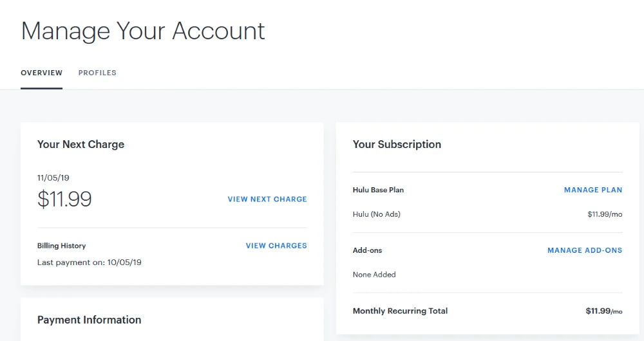This screenshot has width=644, height=341.
Task: Click the Your Next Charge heading
Action: 81,145
